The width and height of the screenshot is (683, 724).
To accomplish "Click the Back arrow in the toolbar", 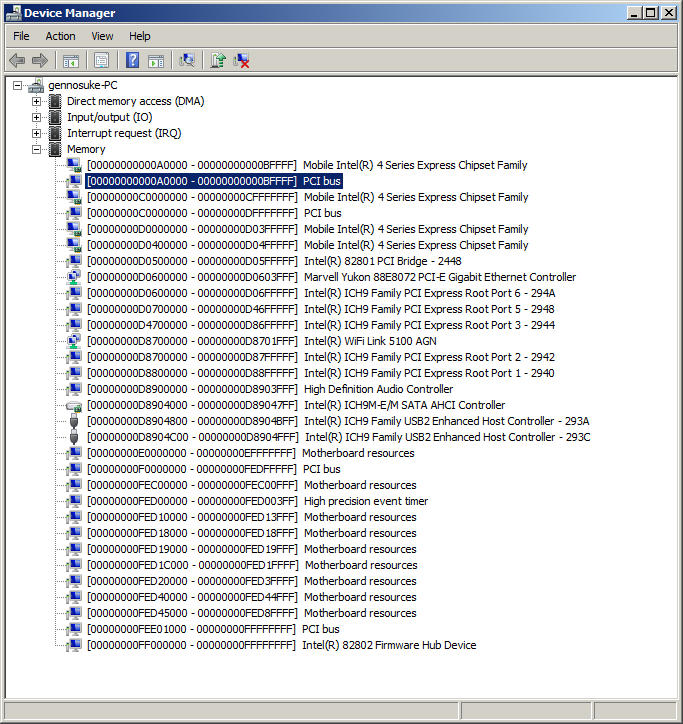I will [x=17, y=61].
